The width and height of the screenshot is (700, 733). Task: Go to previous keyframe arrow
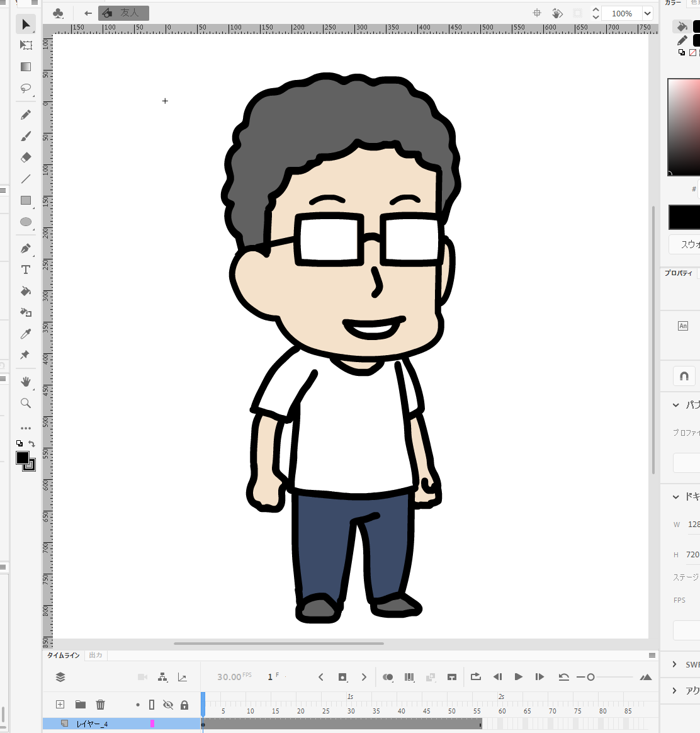[x=320, y=677]
